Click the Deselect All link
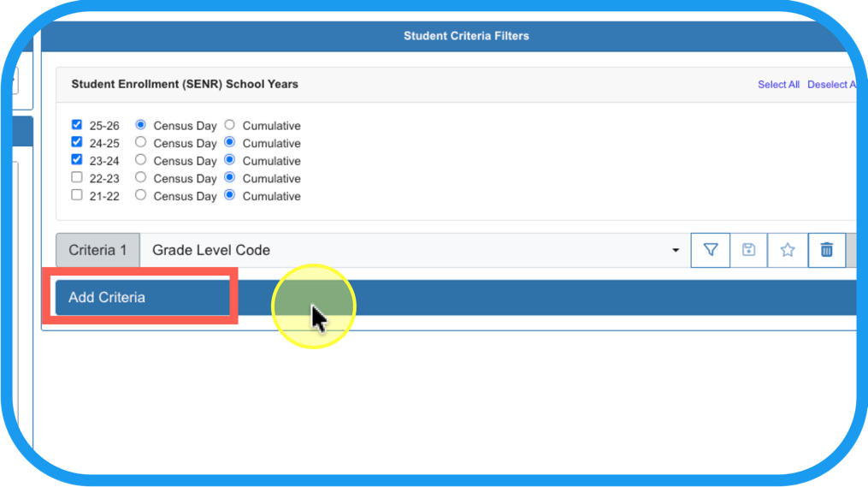This screenshot has height=487, width=868. (831, 85)
